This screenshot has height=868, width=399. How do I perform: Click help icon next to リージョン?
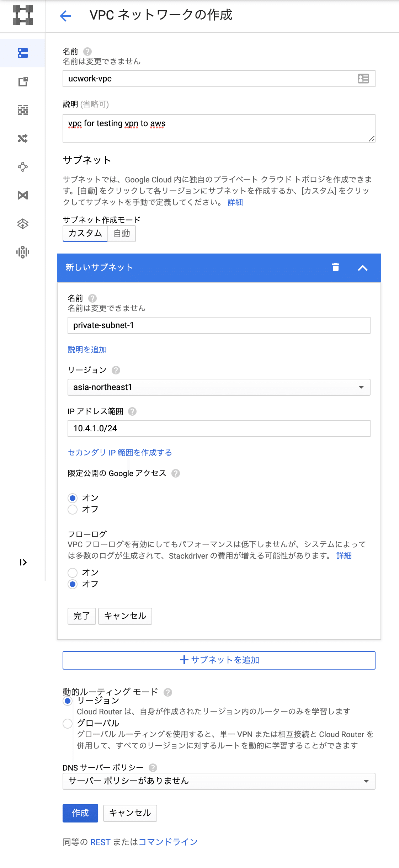(x=116, y=370)
